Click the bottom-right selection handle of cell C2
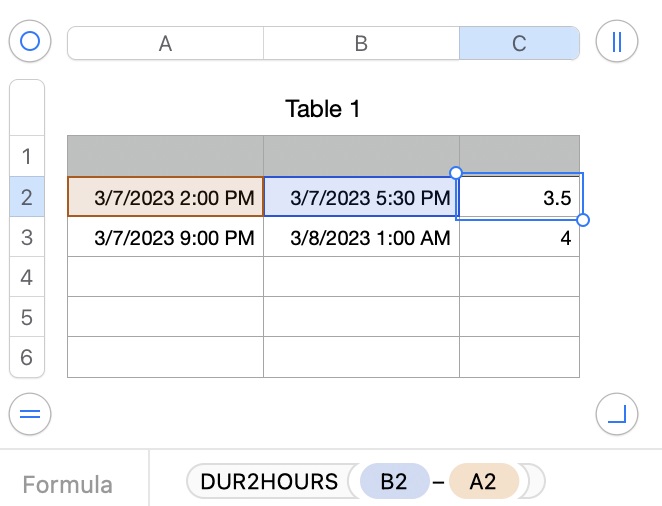 [583, 220]
